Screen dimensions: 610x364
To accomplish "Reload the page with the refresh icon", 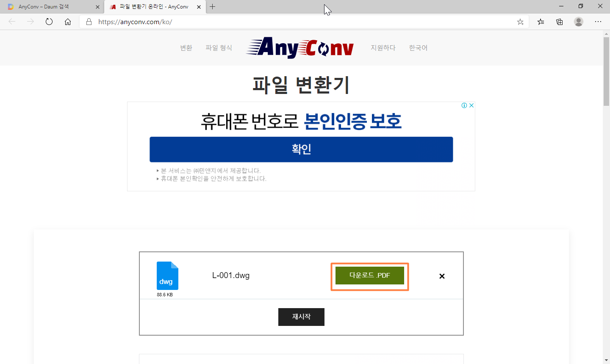I will coord(49,22).
